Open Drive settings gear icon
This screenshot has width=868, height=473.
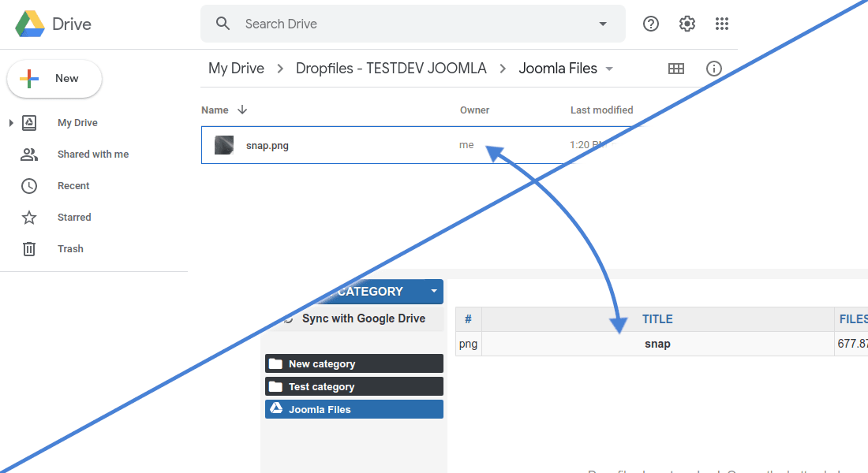point(687,24)
